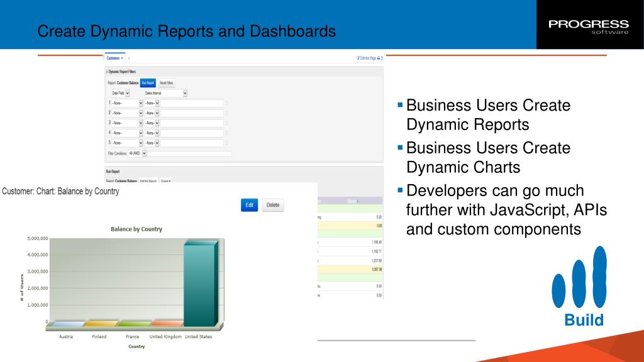The width and height of the screenshot is (644, 362).
Task: Click the faint icon after row 3 value field
Action: pos(226,123)
